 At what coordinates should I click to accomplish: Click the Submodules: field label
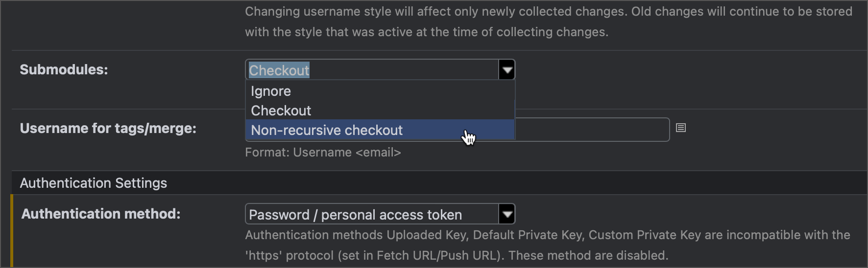pyautogui.click(x=64, y=70)
